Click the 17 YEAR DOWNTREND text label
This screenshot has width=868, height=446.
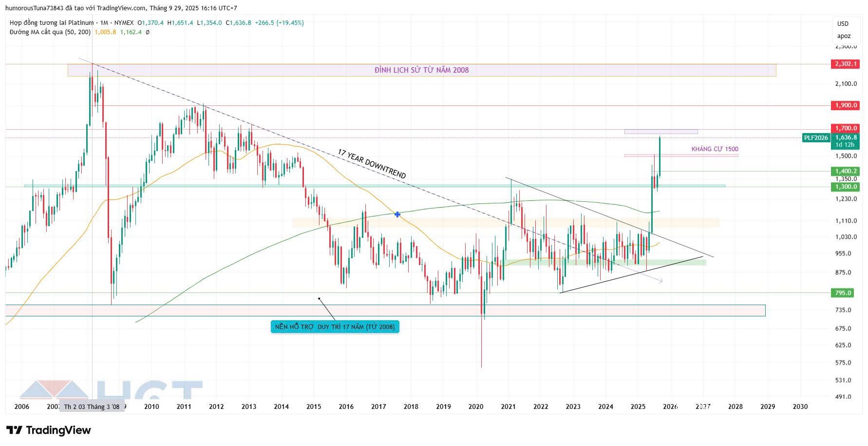[x=372, y=164]
